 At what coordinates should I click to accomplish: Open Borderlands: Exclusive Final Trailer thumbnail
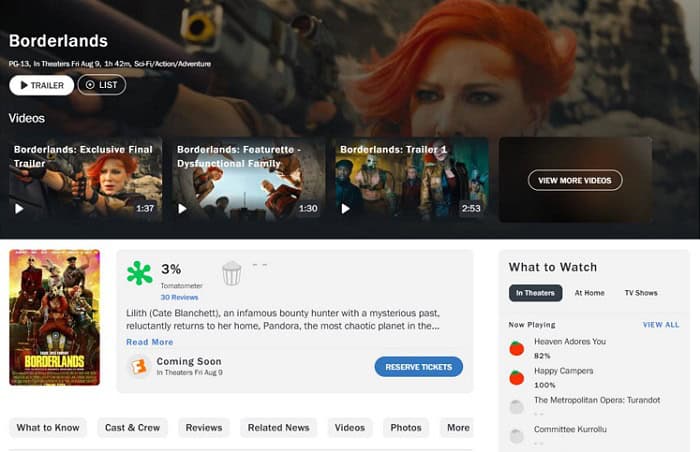(x=86, y=180)
